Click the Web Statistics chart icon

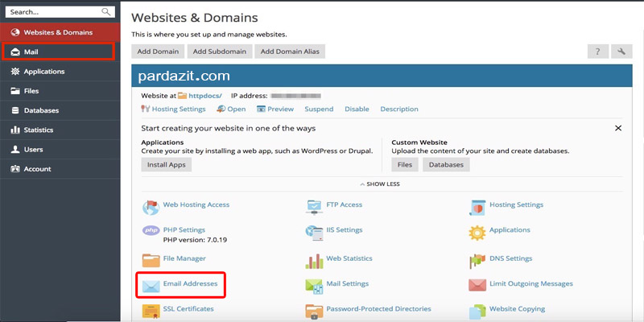[x=314, y=260]
